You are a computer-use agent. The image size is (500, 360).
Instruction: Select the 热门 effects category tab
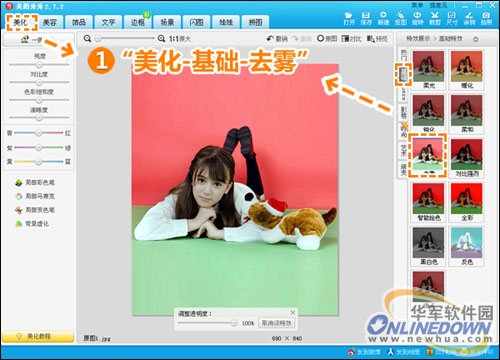403,55
